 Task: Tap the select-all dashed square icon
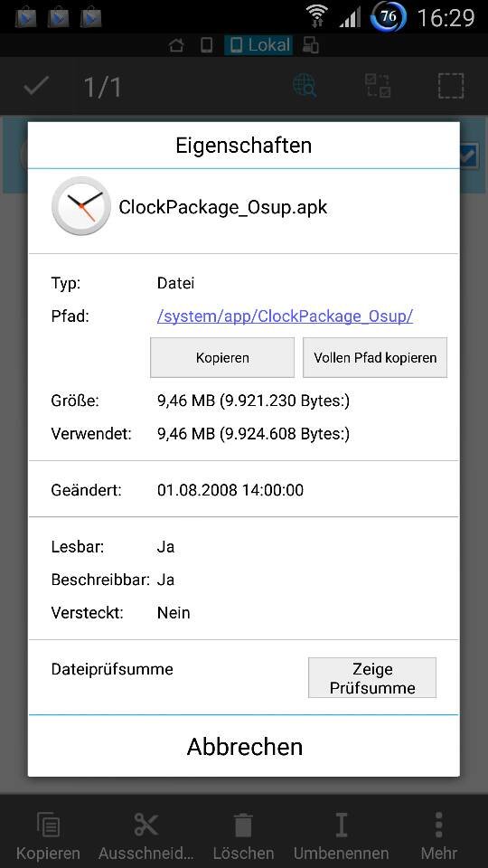click(452, 87)
